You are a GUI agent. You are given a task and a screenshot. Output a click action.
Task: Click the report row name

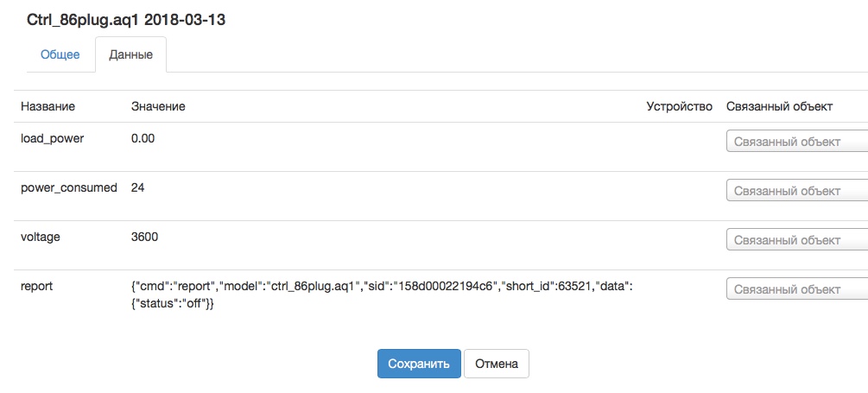36,286
